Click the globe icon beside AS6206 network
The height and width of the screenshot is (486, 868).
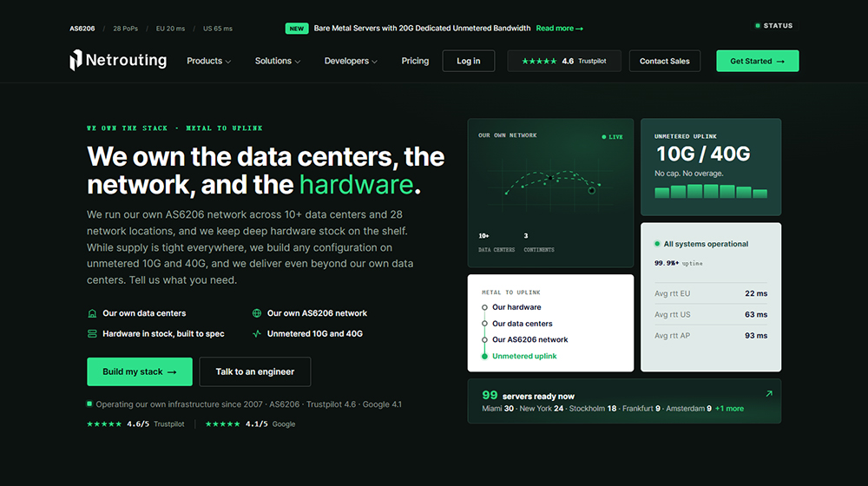coord(257,313)
